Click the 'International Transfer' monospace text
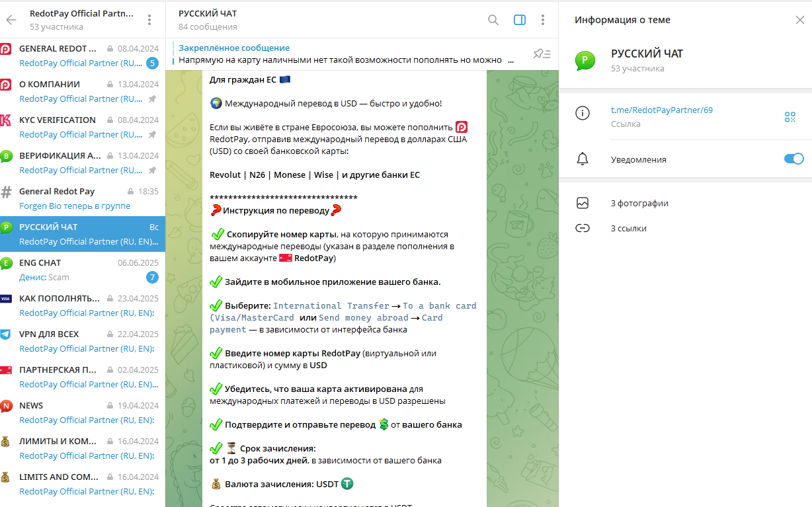This screenshot has width=812, height=507. tap(331, 305)
